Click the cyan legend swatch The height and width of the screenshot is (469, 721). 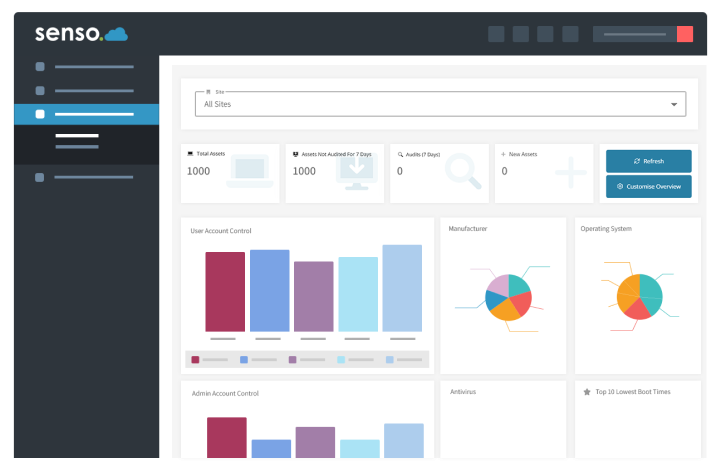tap(341, 360)
